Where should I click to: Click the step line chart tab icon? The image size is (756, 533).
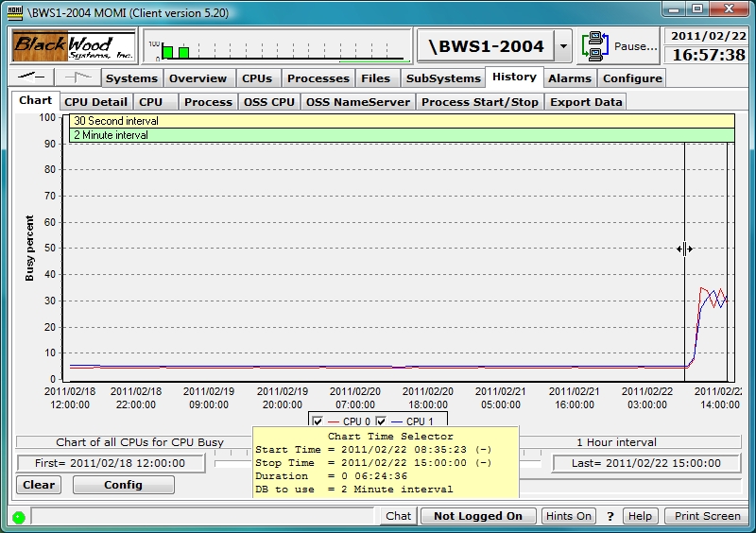[77, 77]
